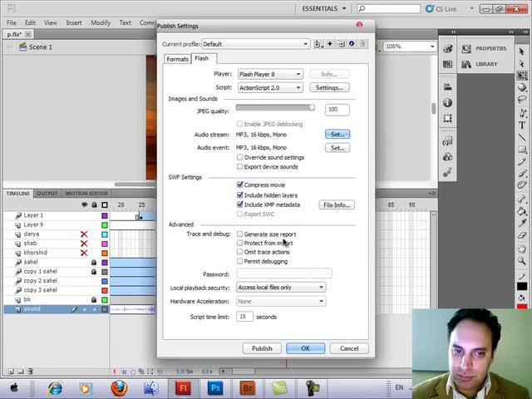Open the Color panel icon
532x399 pixels.
tap(447, 48)
